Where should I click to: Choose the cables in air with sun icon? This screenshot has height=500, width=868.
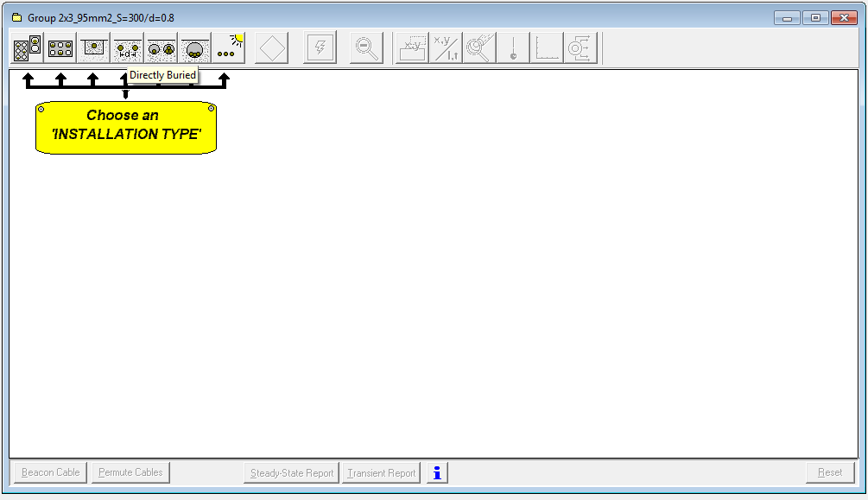(229, 48)
